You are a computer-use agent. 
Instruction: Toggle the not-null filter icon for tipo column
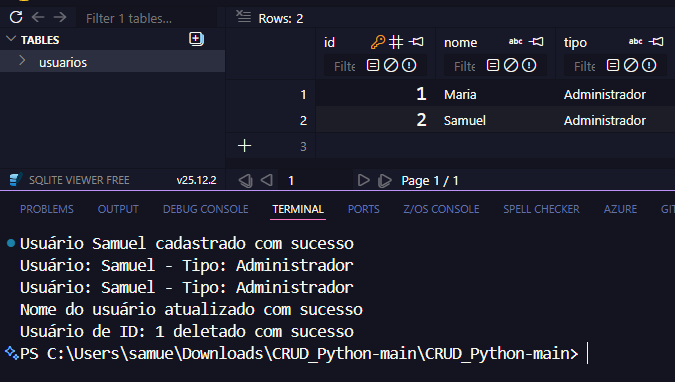649,65
